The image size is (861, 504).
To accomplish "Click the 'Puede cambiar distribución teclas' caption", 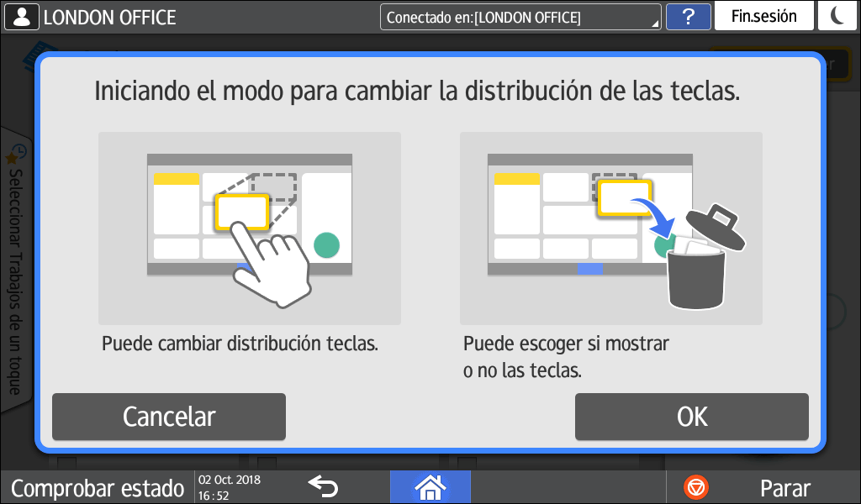I will point(240,344).
